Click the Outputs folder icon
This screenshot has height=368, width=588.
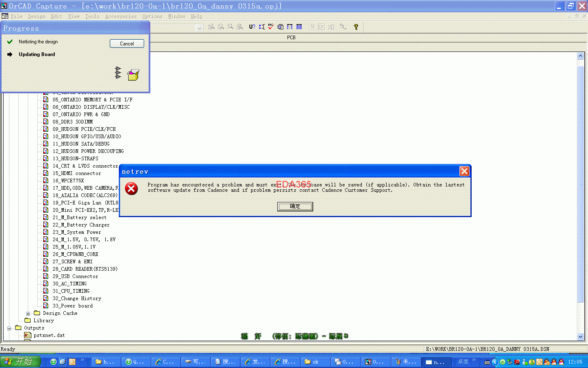(18, 328)
